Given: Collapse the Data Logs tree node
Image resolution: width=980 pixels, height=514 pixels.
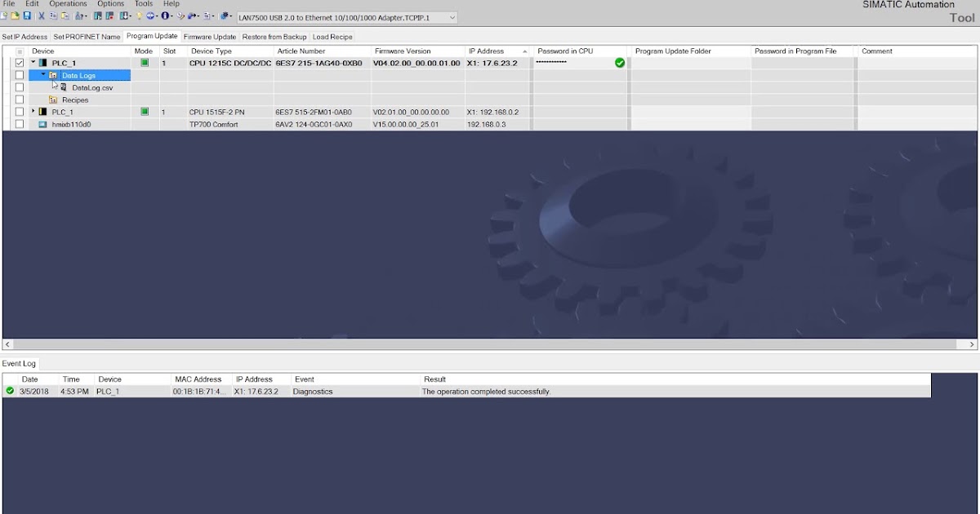Looking at the screenshot, I should 42,74.
